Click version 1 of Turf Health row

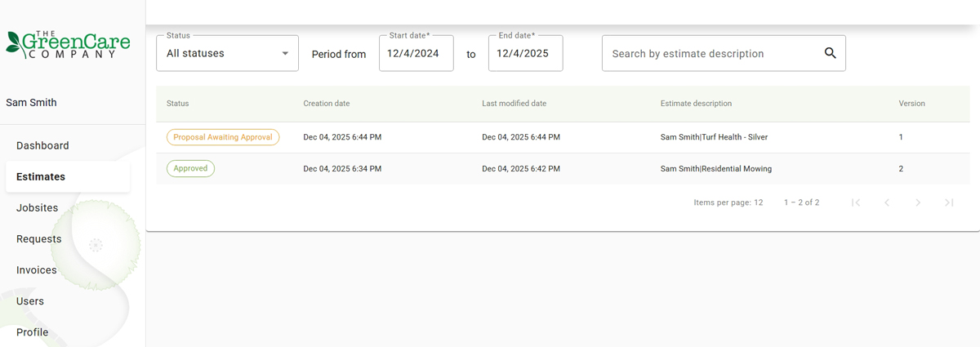point(902,137)
